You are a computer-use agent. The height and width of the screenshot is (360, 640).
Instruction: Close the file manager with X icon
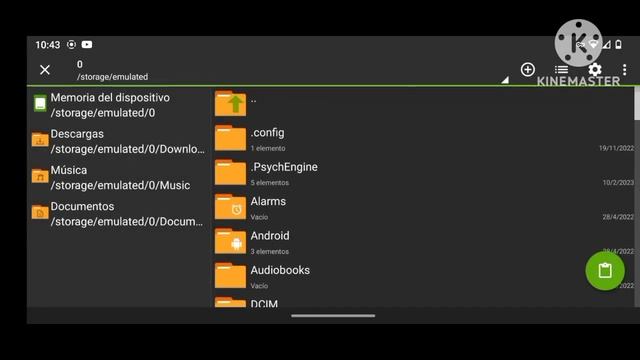coord(45,70)
